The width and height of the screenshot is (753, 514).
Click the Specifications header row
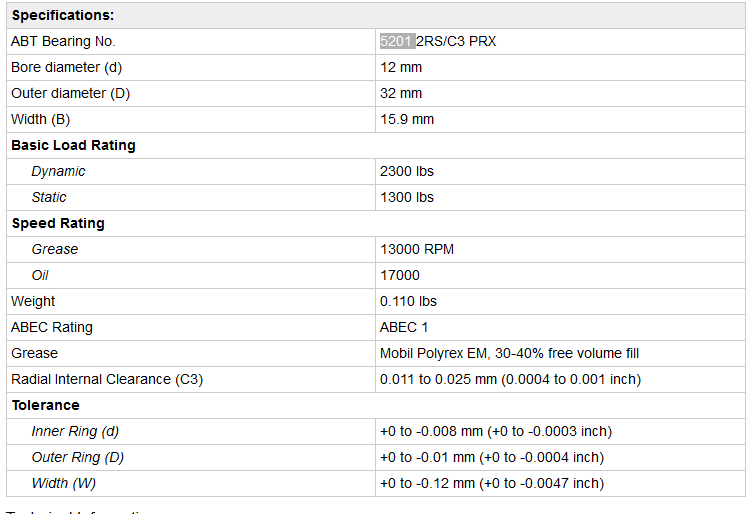coord(62,15)
